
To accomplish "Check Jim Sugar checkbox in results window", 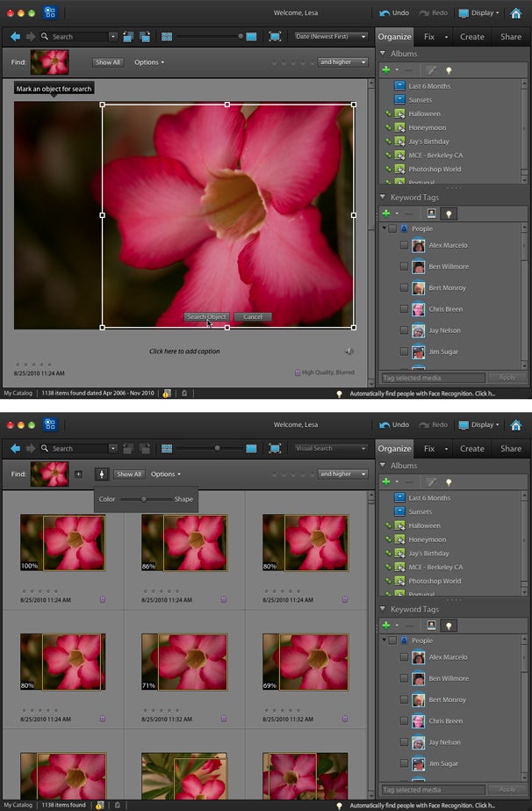I will 404,764.
